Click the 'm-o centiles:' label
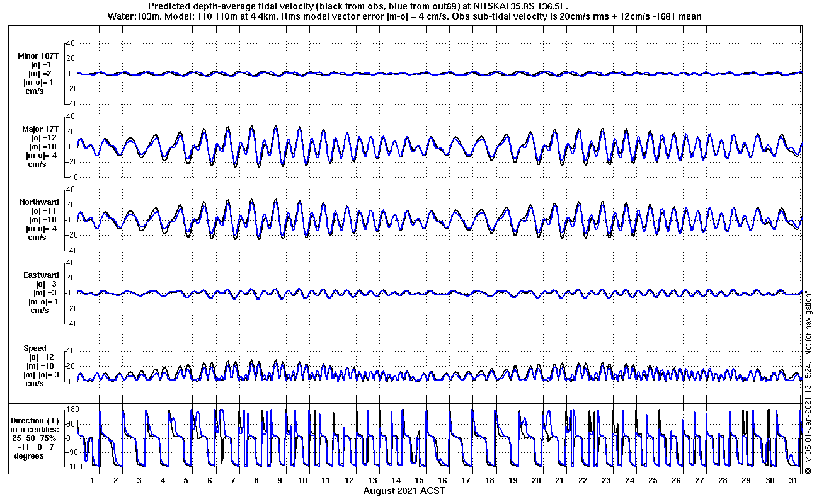This screenshot has height=504, width=819. (36, 429)
